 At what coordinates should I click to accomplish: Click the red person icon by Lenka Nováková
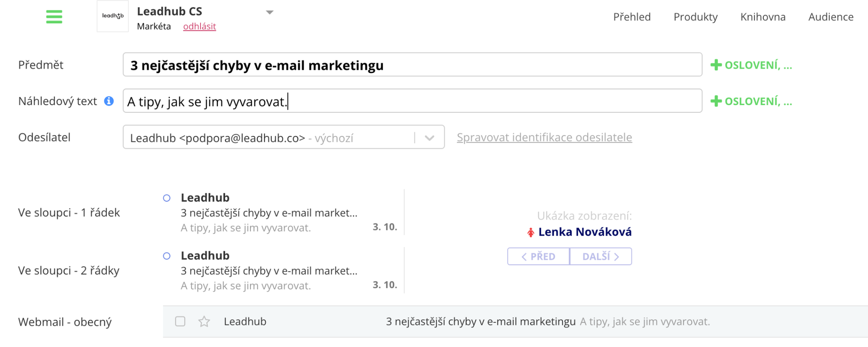pos(530,232)
